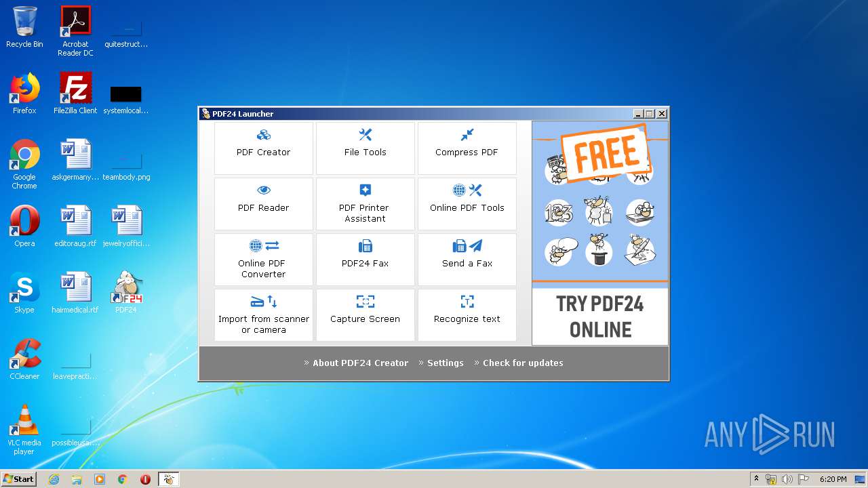Select the PDF24 desktop shortcut
868x488 pixels.
point(126,293)
